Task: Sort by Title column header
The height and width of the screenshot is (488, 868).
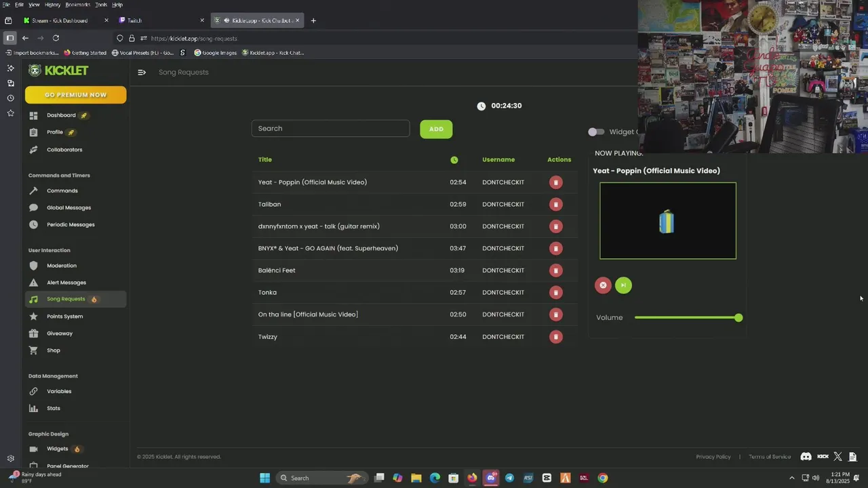Action: [x=265, y=160]
